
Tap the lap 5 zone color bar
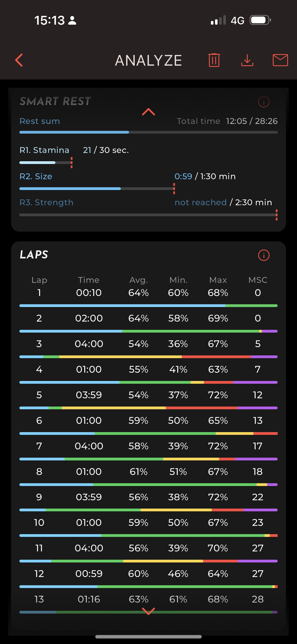148,408
